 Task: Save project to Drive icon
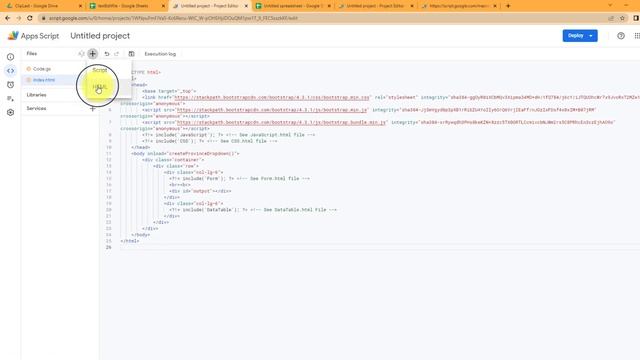tap(131, 53)
